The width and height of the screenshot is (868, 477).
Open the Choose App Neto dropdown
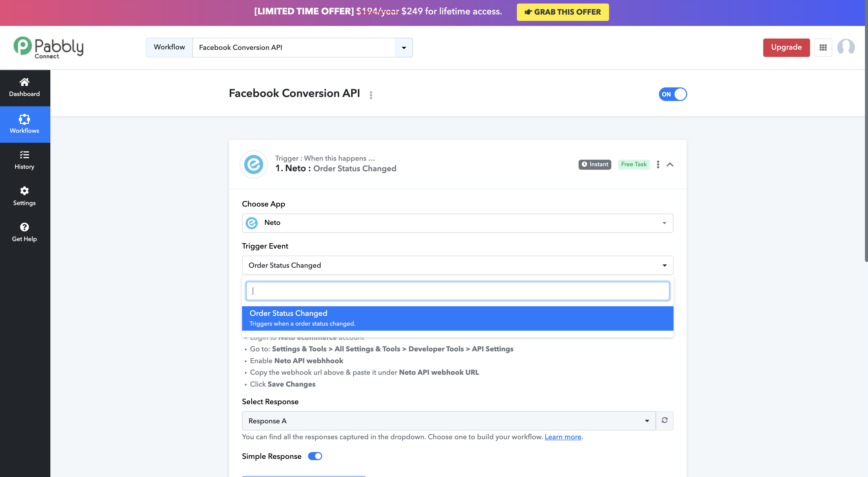coord(458,223)
